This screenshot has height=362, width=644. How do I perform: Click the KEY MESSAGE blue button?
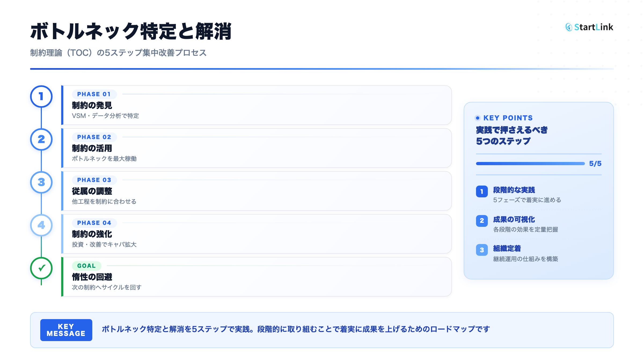point(66,330)
